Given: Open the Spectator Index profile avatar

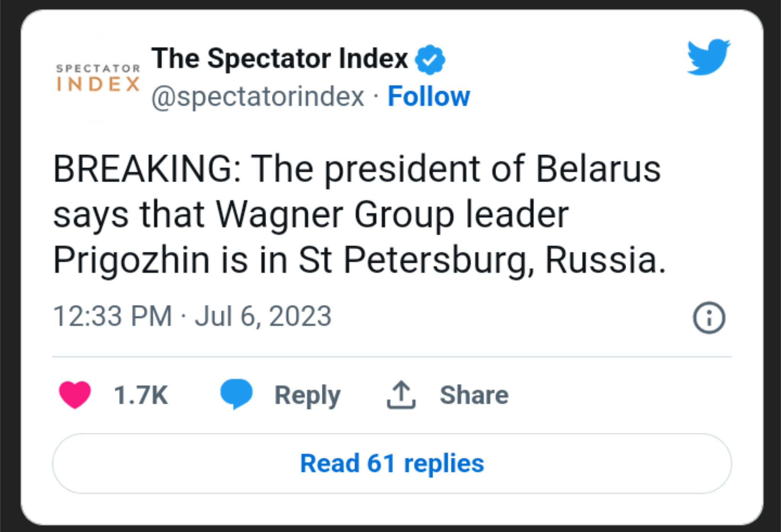Looking at the screenshot, I should (98, 78).
